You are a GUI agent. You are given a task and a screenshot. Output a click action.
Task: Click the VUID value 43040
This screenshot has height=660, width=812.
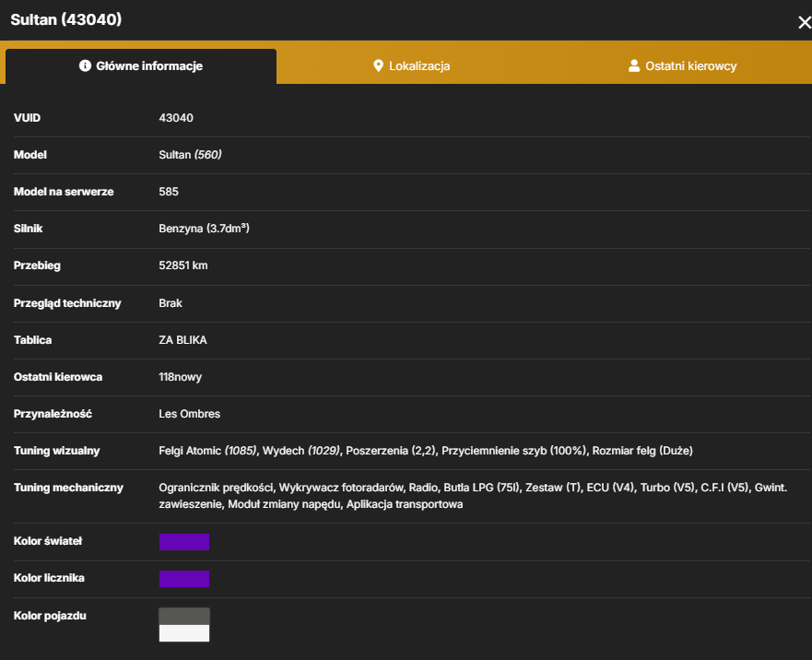click(x=176, y=118)
